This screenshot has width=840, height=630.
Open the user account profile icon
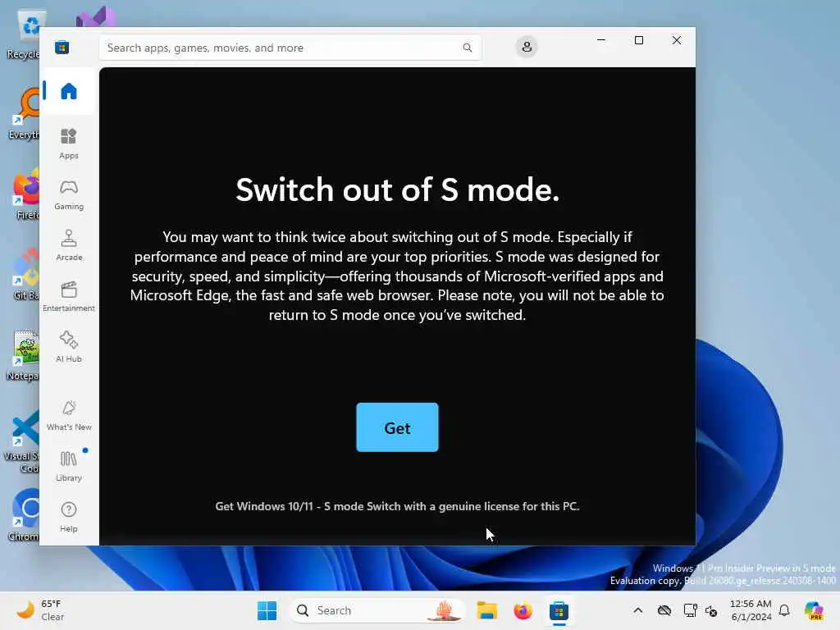click(527, 47)
